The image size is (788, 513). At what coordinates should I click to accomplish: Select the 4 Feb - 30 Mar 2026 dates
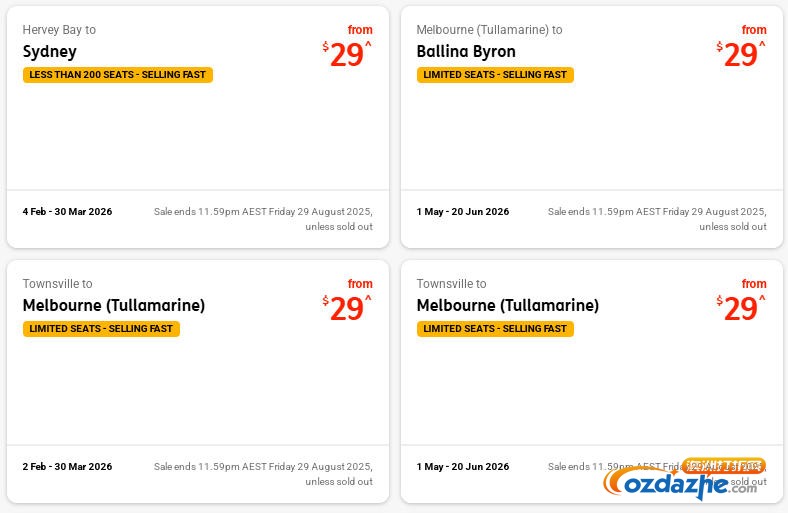click(x=67, y=212)
